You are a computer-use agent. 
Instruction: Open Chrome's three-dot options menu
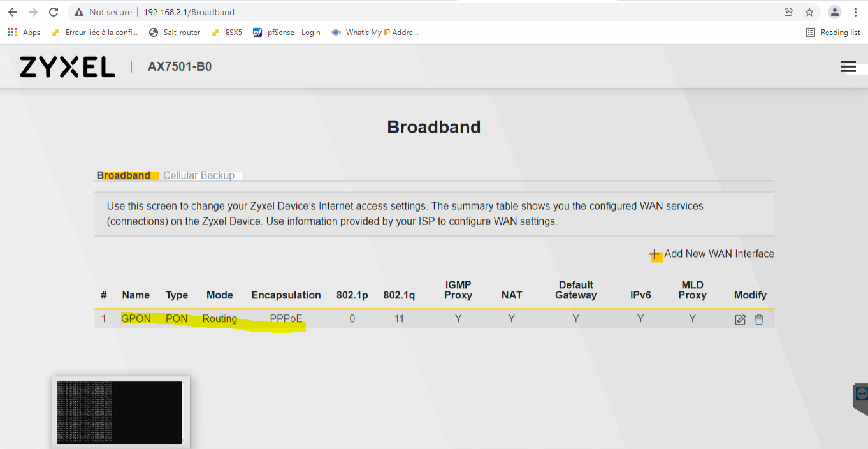[855, 12]
